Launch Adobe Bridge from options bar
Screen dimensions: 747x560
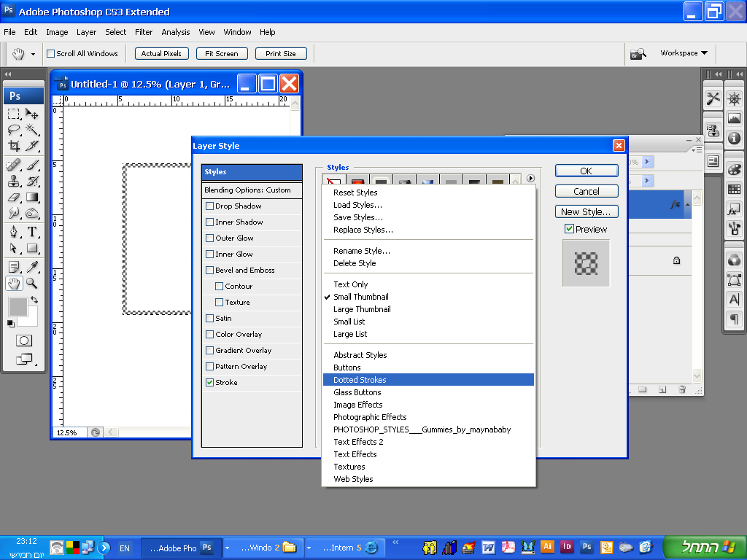click(638, 54)
